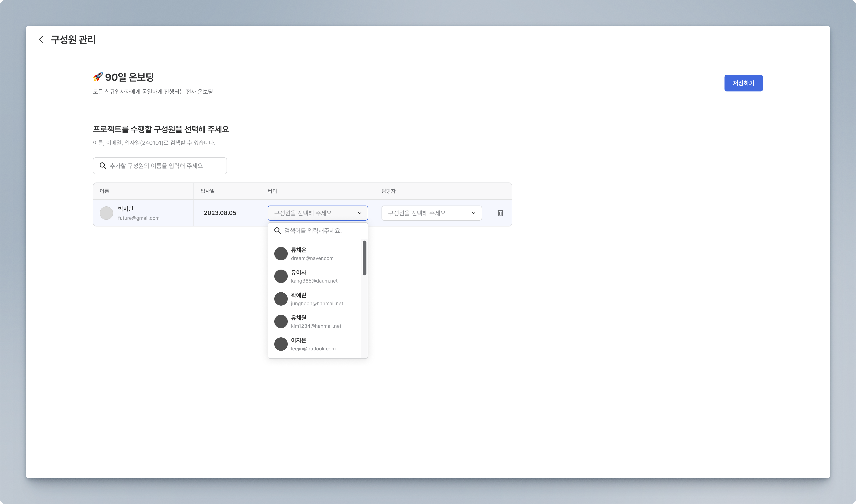Click the avatar beside 이지은
This screenshot has width=856, height=504.
(281, 344)
